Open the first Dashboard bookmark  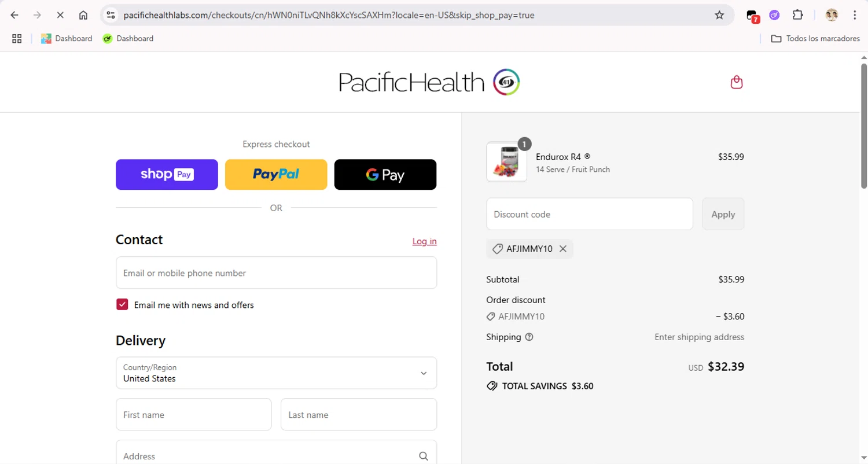[x=67, y=39]
